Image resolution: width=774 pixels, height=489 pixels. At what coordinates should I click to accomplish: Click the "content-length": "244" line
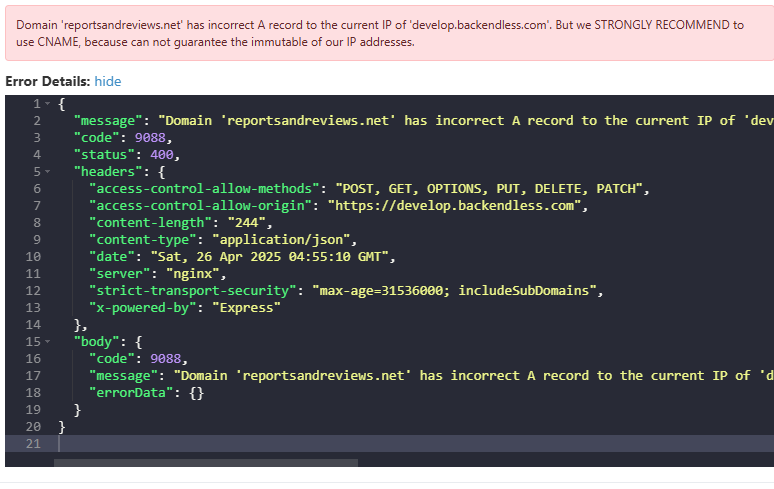coord(181,223)
